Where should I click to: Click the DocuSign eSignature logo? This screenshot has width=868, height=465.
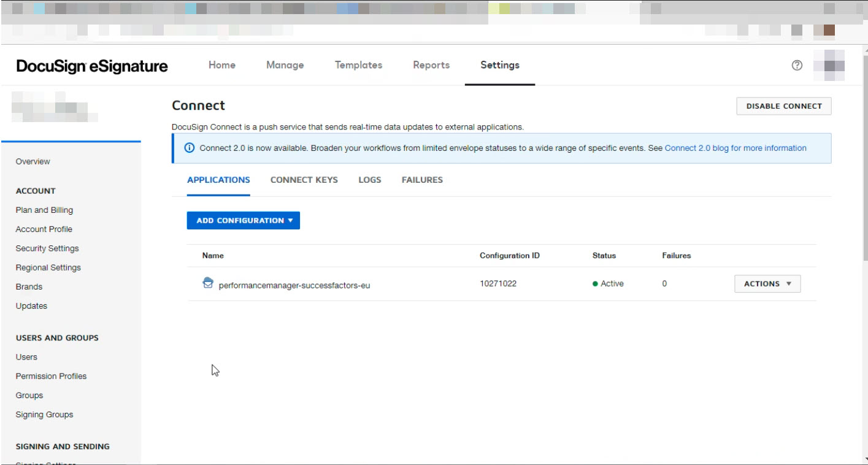pos(92,66)
